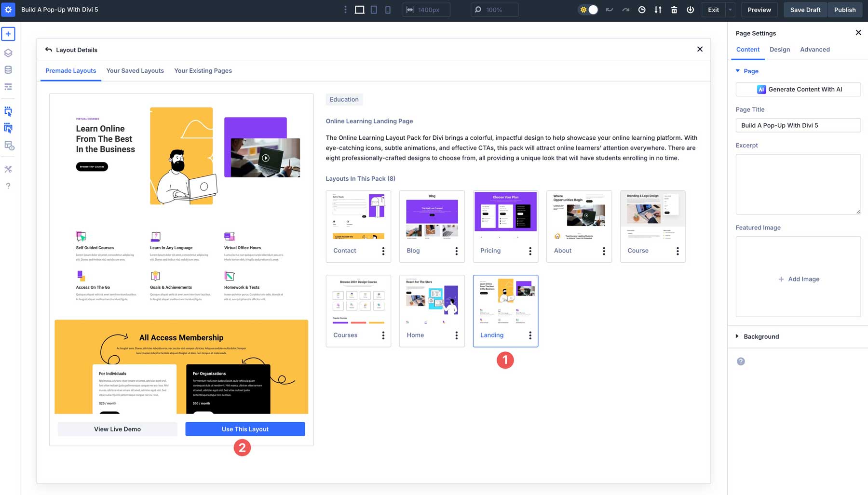Collapse the Page section in Page Settings
Viewport: 868px width, 495px height.
pyautogui.click(x=737, y=71)
